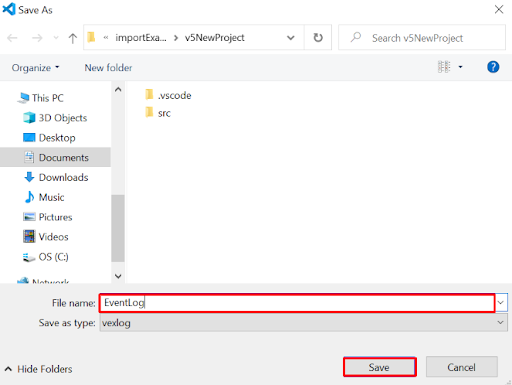
Task: Click the Videos film icon
Action: tap(29, 237)
